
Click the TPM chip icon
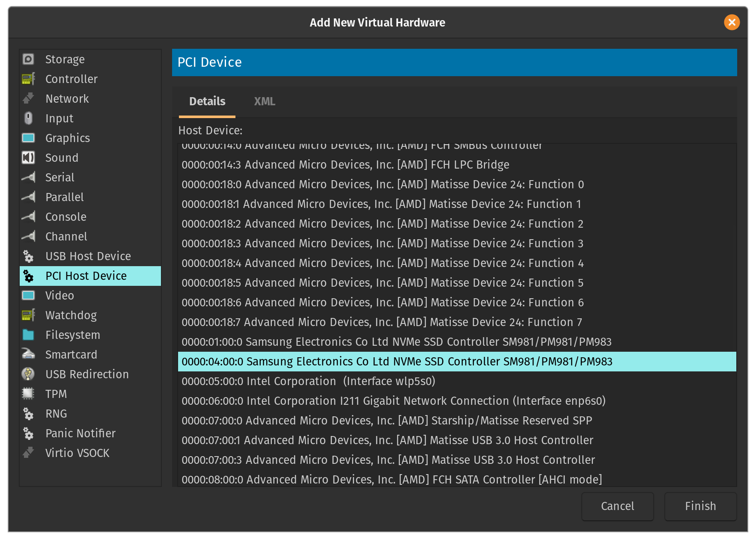click(28, 394)
